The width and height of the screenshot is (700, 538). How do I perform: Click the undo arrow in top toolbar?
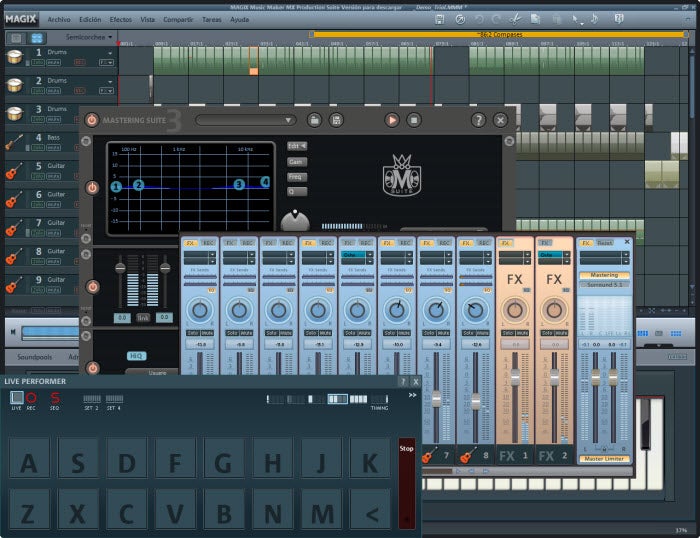click(479, 19)
